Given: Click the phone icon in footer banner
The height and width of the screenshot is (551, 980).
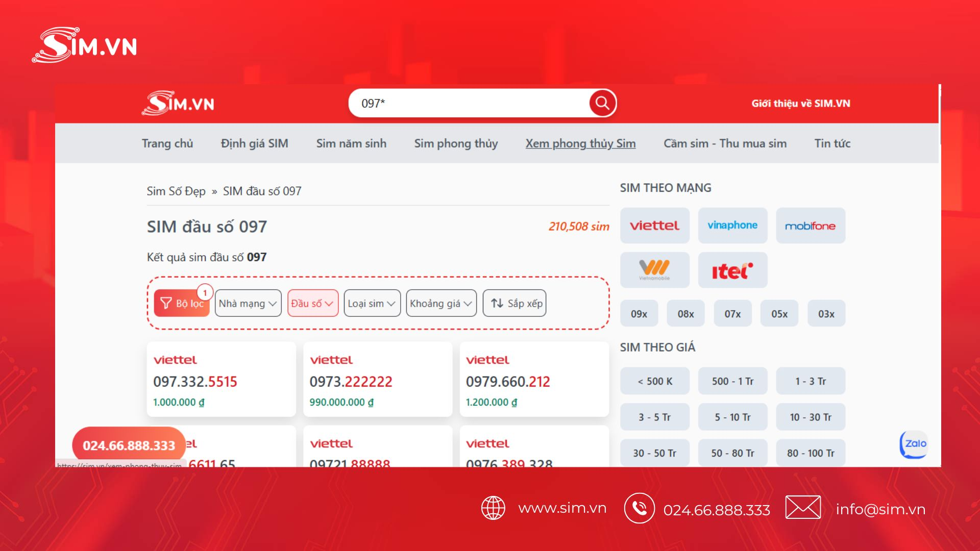Looking at the screenshot, I should pyautogui.click(x=639, y=508).
